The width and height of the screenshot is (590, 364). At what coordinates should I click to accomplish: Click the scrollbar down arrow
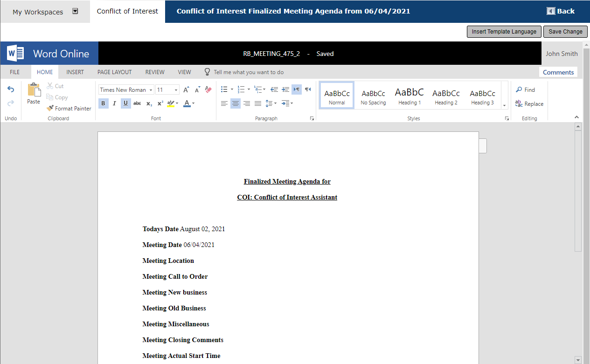[x=578, y=360]
